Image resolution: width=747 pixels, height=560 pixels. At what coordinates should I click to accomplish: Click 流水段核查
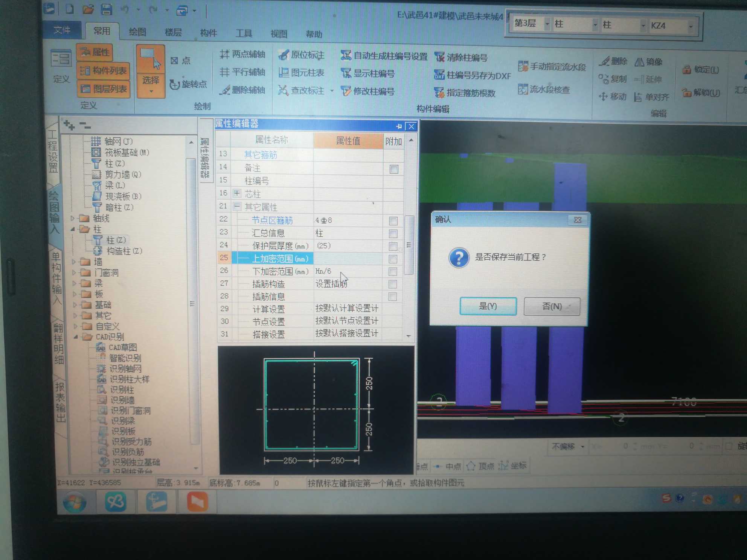point(544,90)
